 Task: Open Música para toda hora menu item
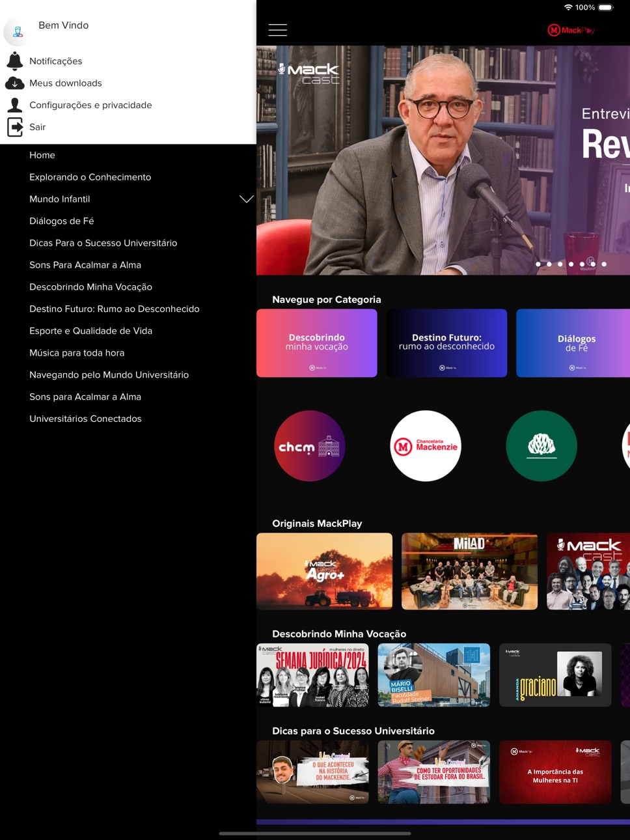77,353
